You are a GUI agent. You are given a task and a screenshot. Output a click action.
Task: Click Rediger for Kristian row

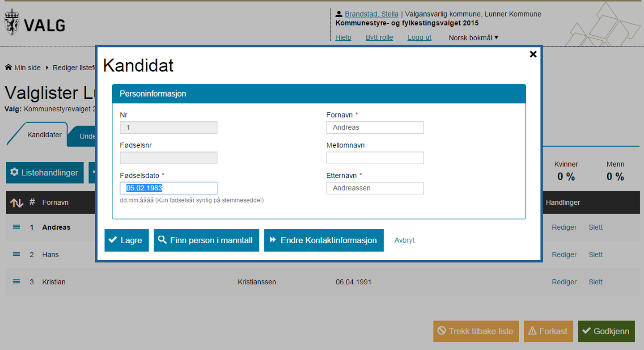(x=564, y=282)
